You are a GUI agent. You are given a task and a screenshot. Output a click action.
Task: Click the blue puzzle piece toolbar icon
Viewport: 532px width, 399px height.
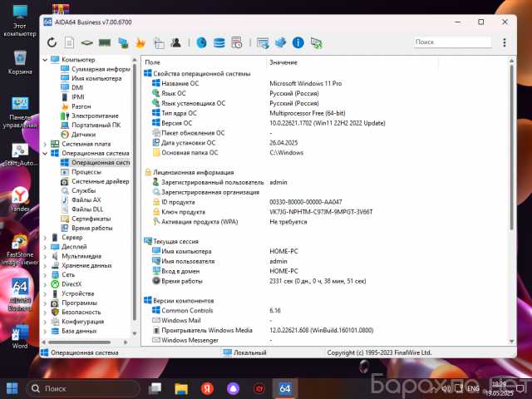coord(281,42)
